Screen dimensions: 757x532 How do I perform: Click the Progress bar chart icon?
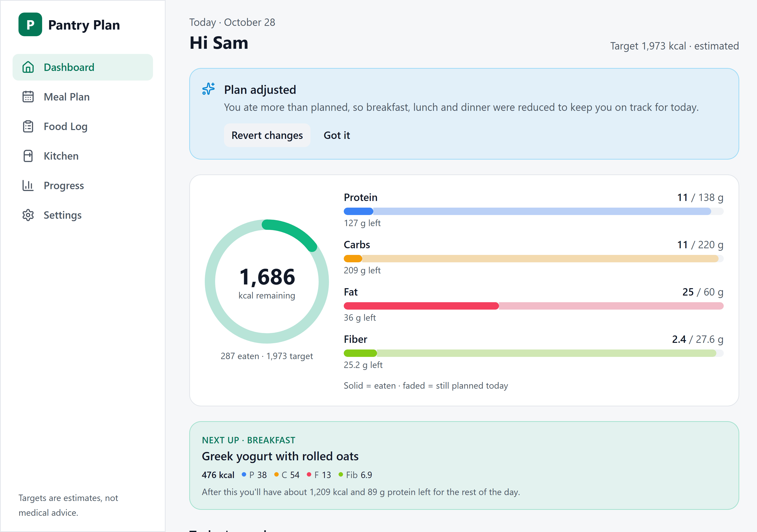(28, 185)
